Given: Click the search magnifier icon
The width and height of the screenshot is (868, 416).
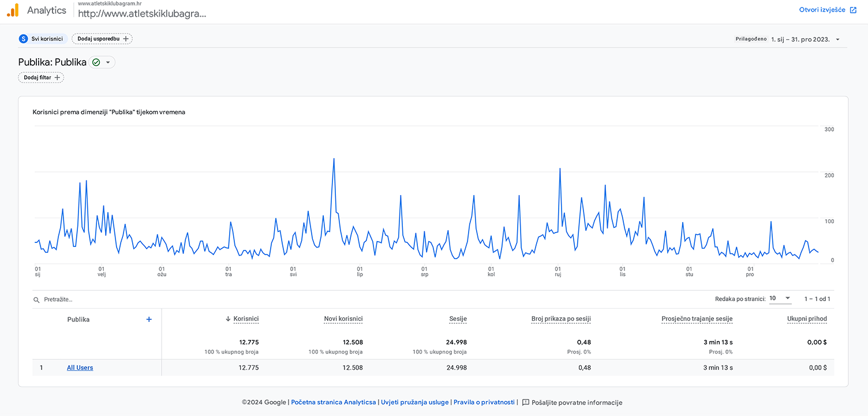Looking at the screenshot, I should (37, 300).
